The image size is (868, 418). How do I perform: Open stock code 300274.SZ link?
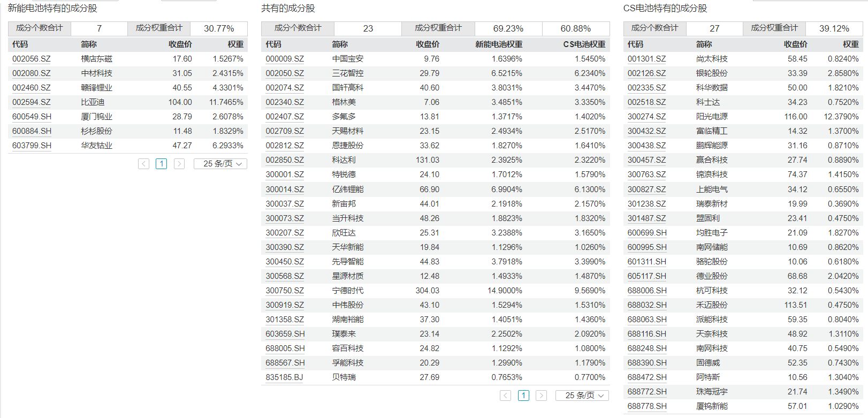pos(647,117)
